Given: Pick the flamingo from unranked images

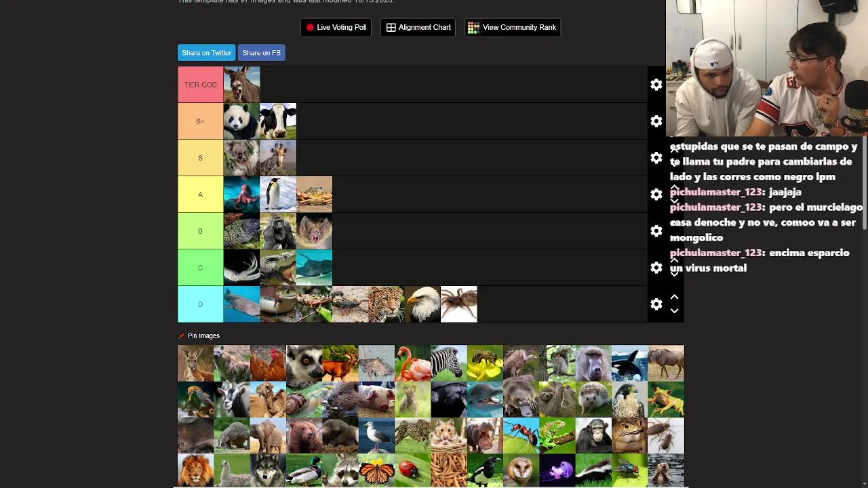Looking at the screenshot, I should 412,363.
